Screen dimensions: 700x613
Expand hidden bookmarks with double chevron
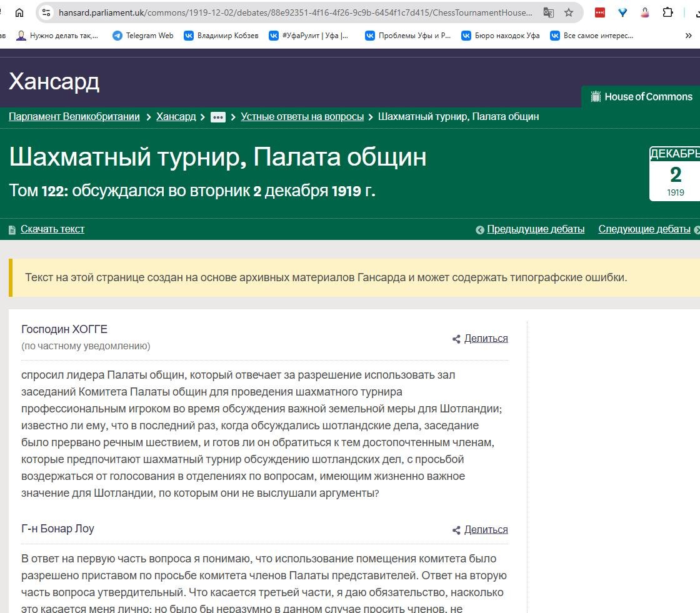tap(688, 36)
